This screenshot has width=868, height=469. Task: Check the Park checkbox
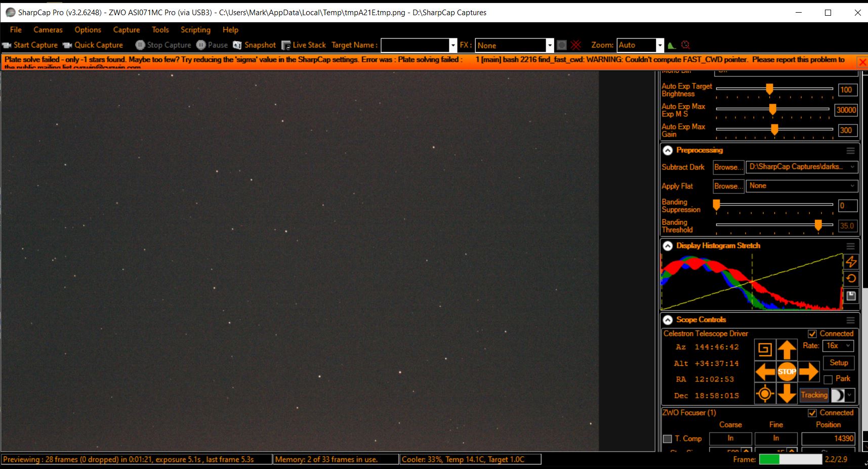tap(828, 379)
